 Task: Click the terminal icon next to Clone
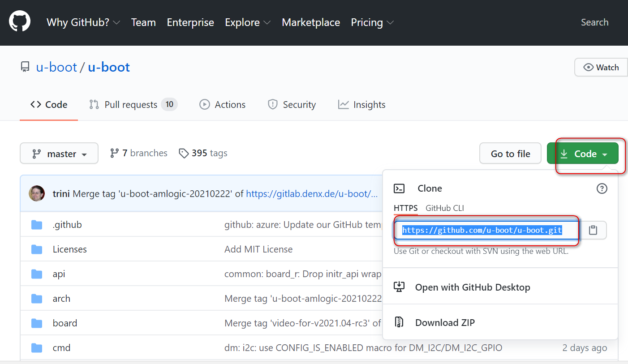tap(399, 188)
